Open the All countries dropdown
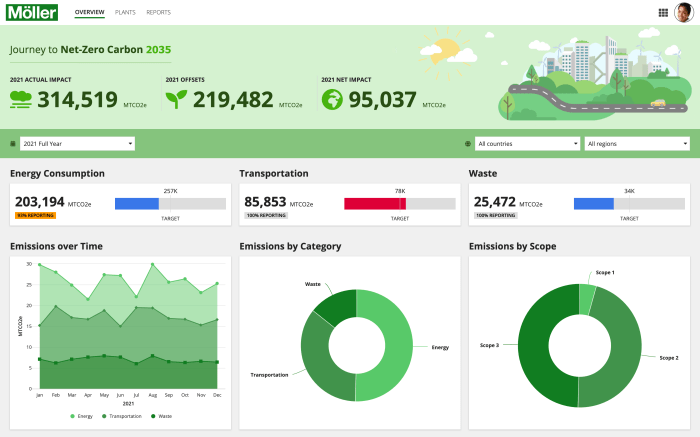The width and height of the screenshot is (700, 437). (x=527, y=144)
